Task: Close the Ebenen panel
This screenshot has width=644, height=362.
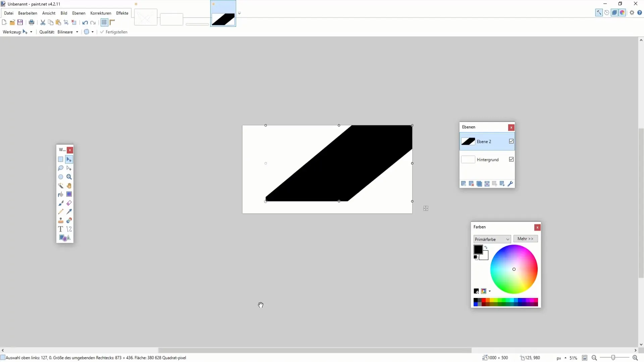Action: [x=511, y=127]
